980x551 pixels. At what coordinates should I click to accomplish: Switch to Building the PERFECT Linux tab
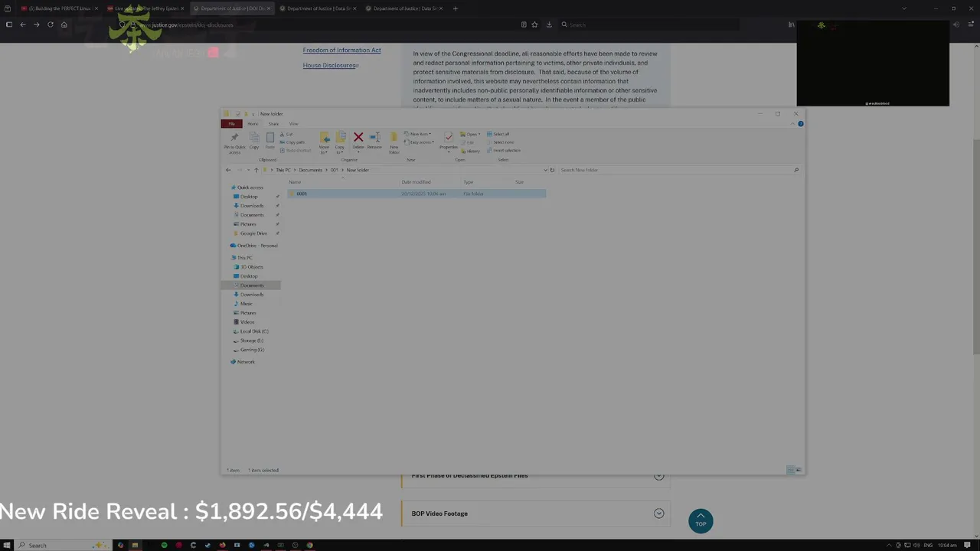tap(59, 8)
